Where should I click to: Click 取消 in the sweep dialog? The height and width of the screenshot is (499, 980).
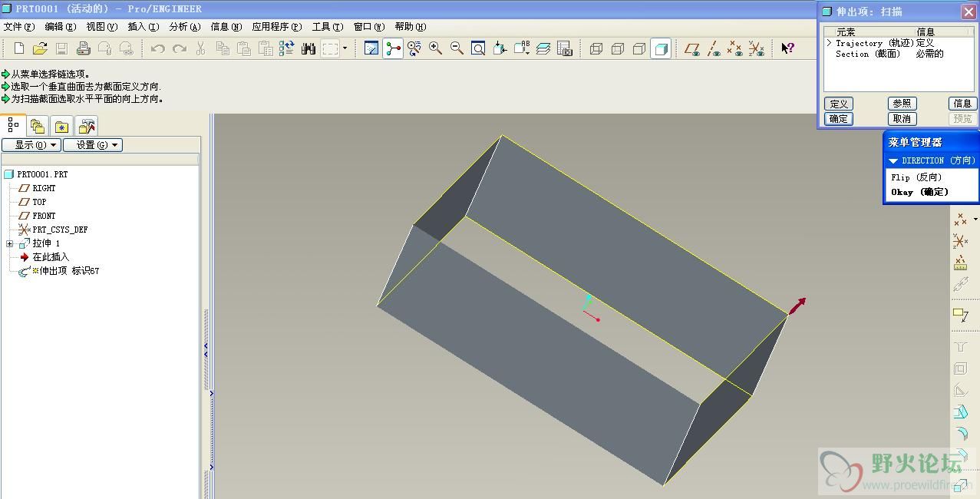[x=902, y=119]
